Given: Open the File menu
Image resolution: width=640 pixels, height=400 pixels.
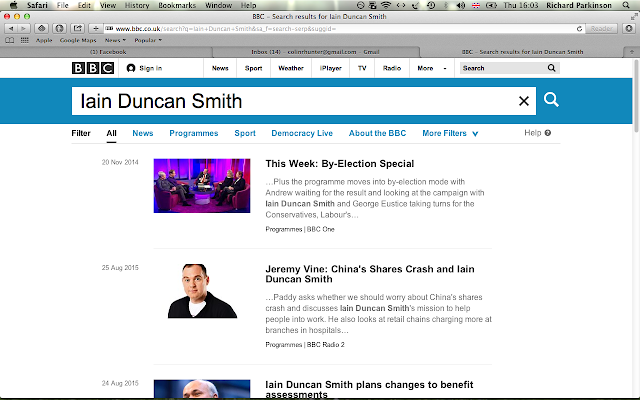Looking at the screenshot, I should pyautogui.click(x=62, y=5).
